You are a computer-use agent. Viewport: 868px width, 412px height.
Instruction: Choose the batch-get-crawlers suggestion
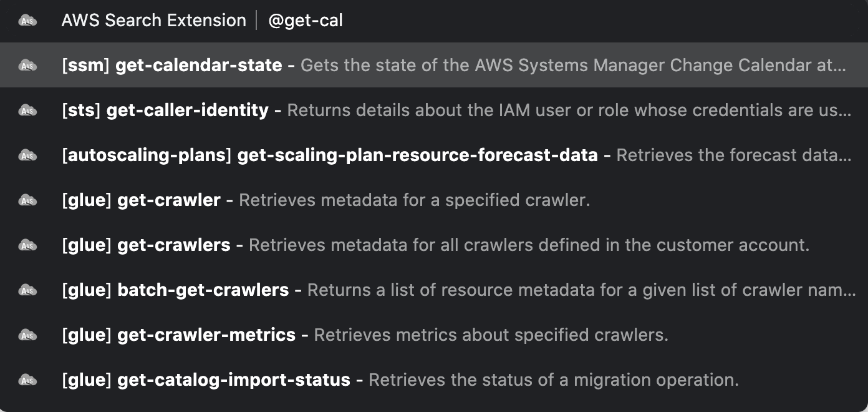tap(434, 290)
